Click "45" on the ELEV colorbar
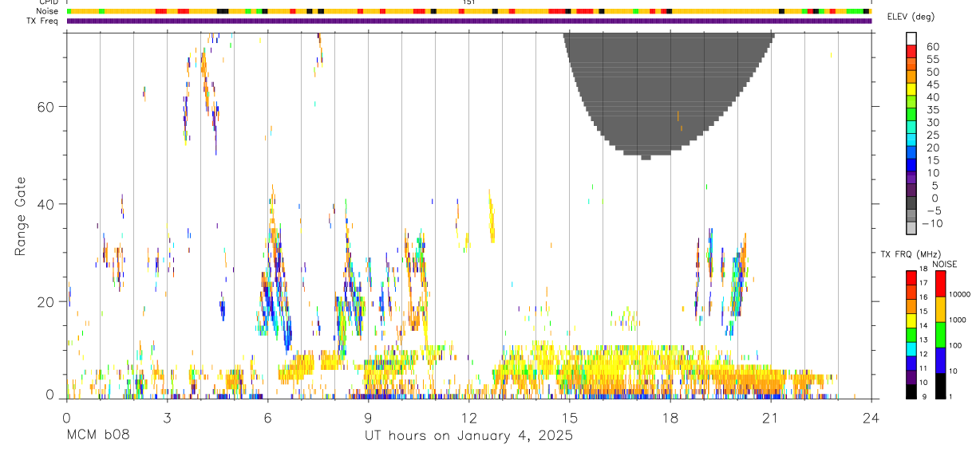 coord(932,85)
